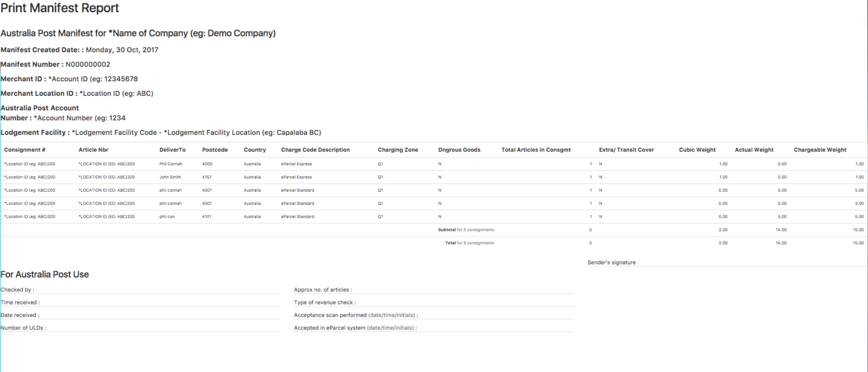Select the John Smith recipient cell

point(170,177)
